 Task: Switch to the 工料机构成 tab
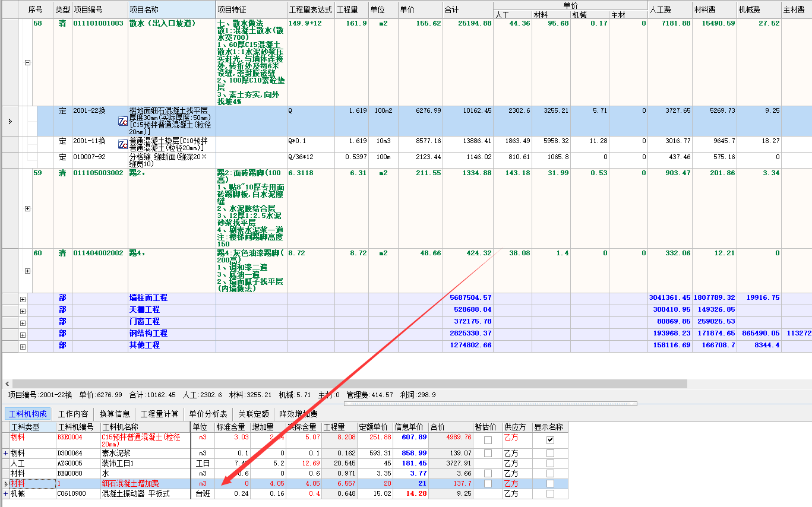point(28,414)
